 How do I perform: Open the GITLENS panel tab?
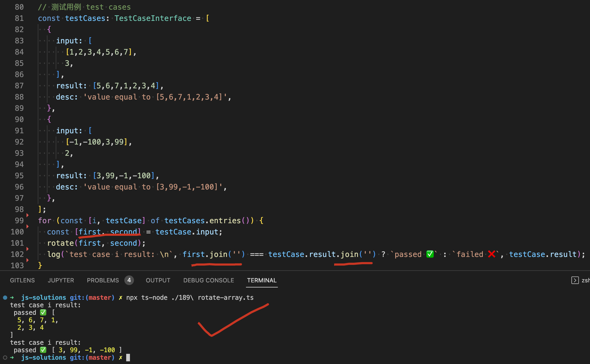pyautogui.click(x=22, y=280)
